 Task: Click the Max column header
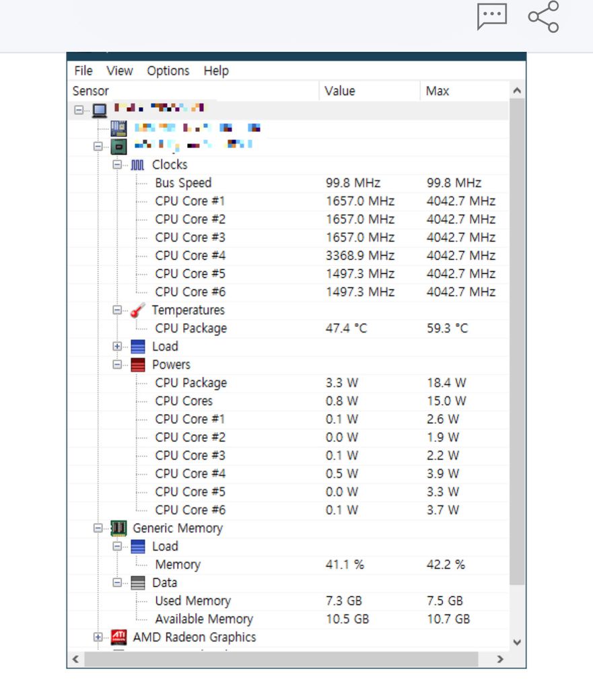pos(438,91)
